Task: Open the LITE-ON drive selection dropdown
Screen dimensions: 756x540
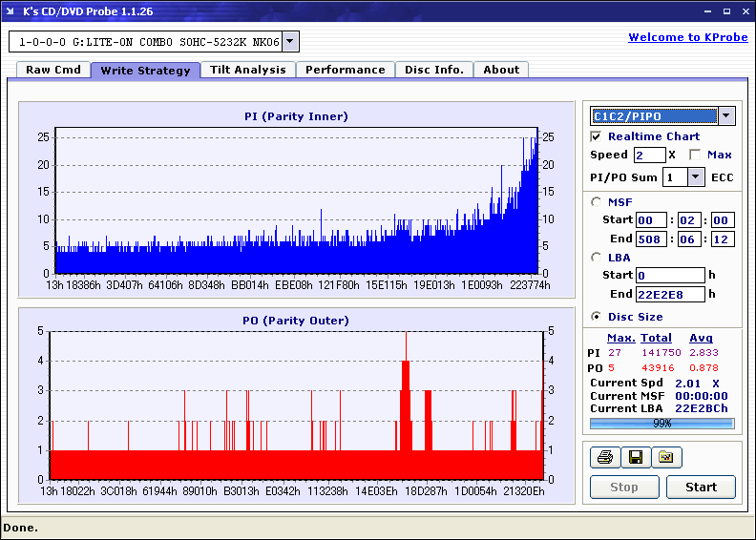Action: pos(291,42)
